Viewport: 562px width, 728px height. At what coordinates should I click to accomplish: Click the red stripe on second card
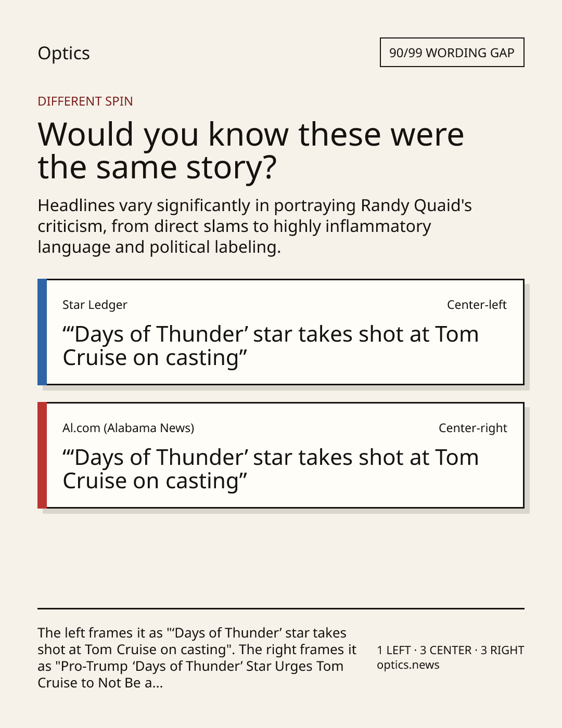click(42, 456)
